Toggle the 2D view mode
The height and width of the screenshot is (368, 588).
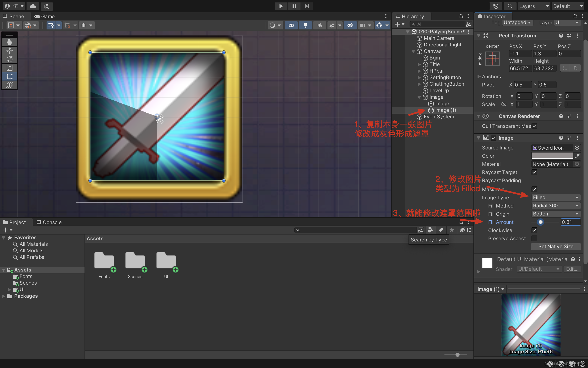pos(291,25)
